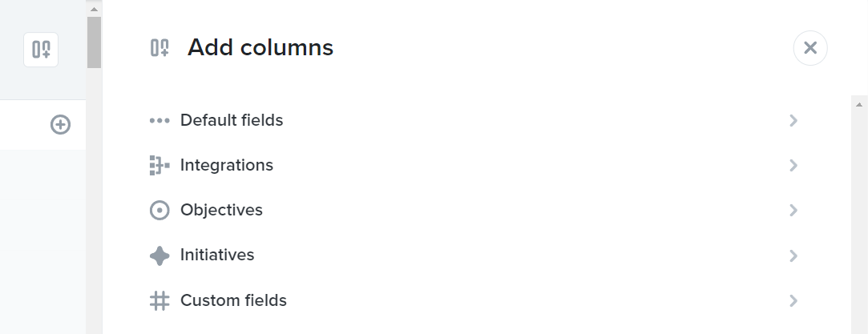The image size is (868, 334).
Task: Click the right panel scroll up arrow
Action: (x=859, y=104)
